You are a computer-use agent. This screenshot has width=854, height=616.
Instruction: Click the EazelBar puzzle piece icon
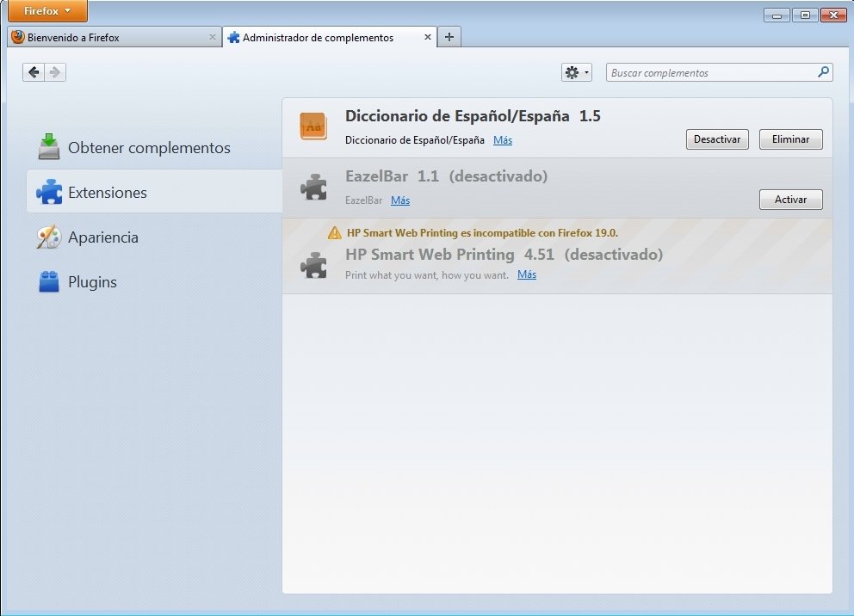pos(313,187)
